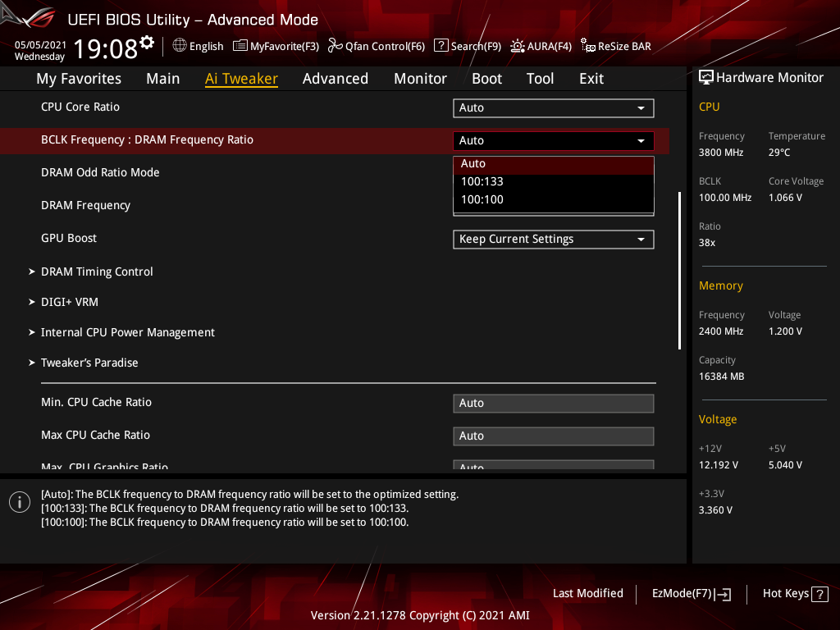Click the EzMode exit arrow icon
The height and width of the screenshot is (630, 840).
click(723, 594)
